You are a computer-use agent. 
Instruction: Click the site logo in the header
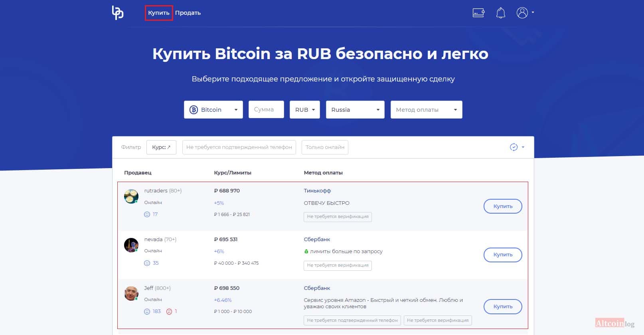point(118,13)
